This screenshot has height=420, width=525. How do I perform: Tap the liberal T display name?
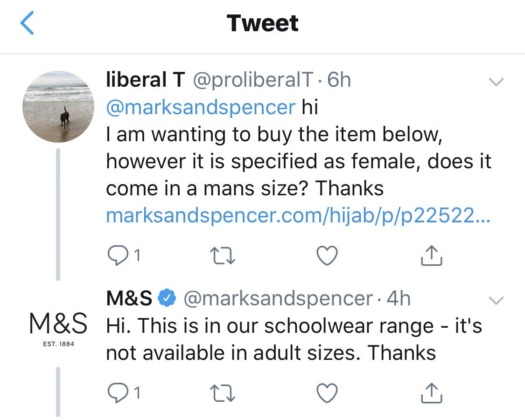coord(145,81)
